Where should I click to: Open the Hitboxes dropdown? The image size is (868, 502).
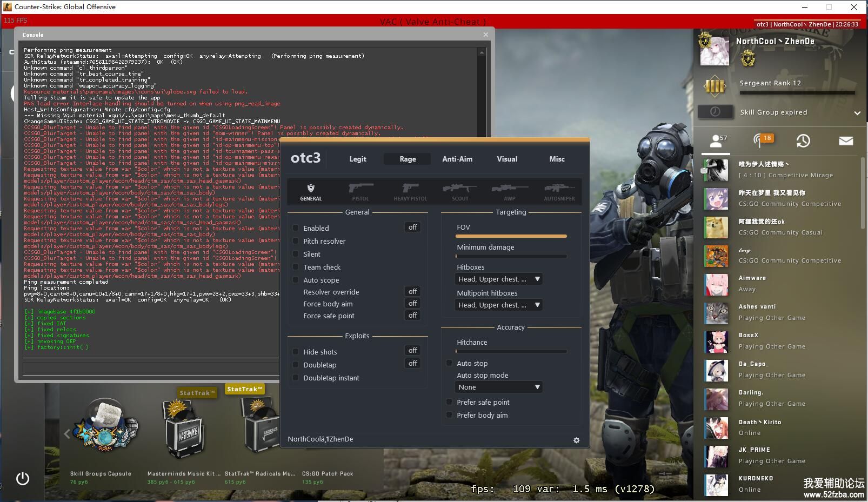[499, 279]
